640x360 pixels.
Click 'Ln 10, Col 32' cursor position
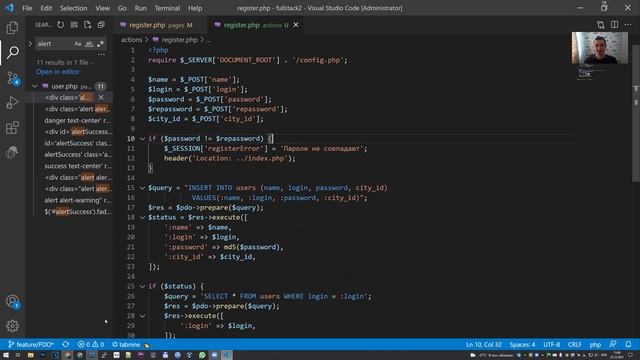(x=484, y=344)
